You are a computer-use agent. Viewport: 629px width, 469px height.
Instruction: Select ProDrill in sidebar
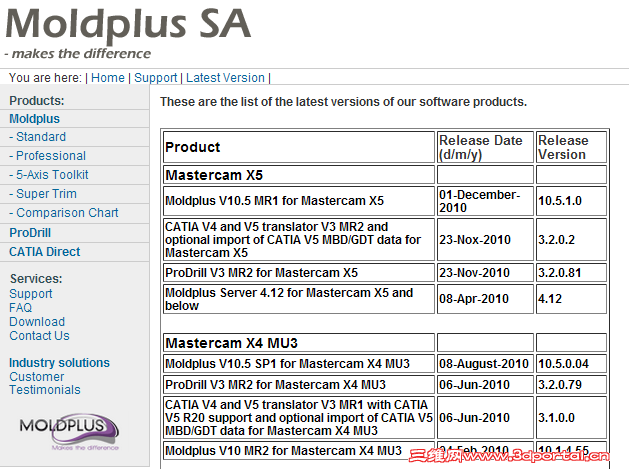[x=31, y=232]
